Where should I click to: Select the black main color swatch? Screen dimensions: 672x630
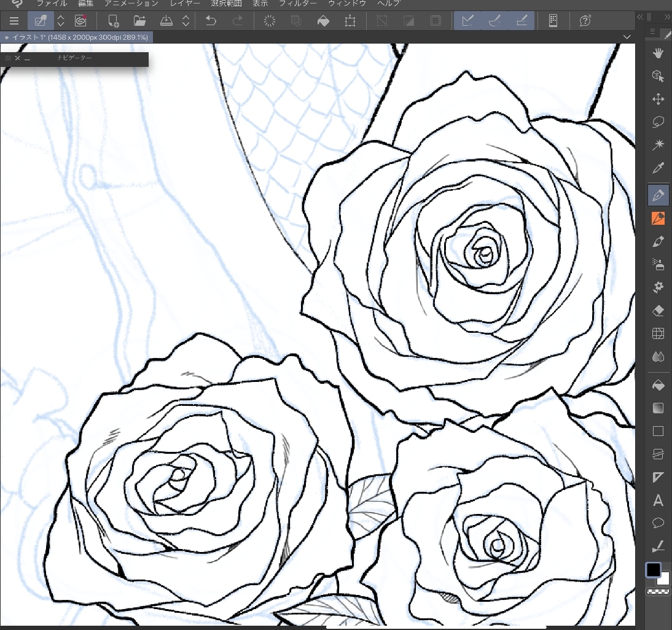coord(653,569)
